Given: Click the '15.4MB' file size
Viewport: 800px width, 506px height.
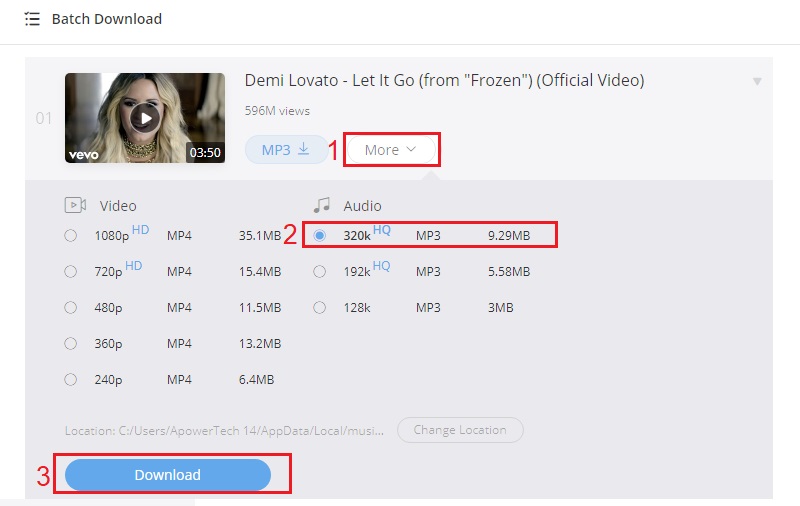Looking at the screenshot, I should click(x=260, y=271).
